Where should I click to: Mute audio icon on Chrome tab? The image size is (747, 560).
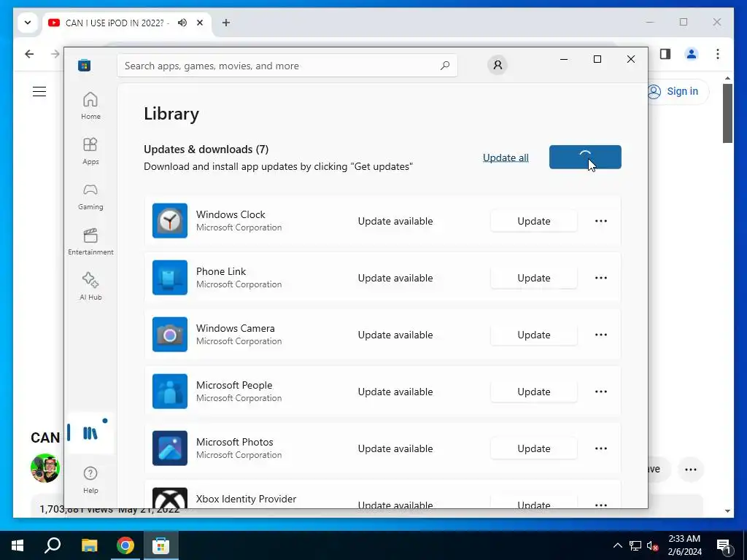tap(182, 23)
